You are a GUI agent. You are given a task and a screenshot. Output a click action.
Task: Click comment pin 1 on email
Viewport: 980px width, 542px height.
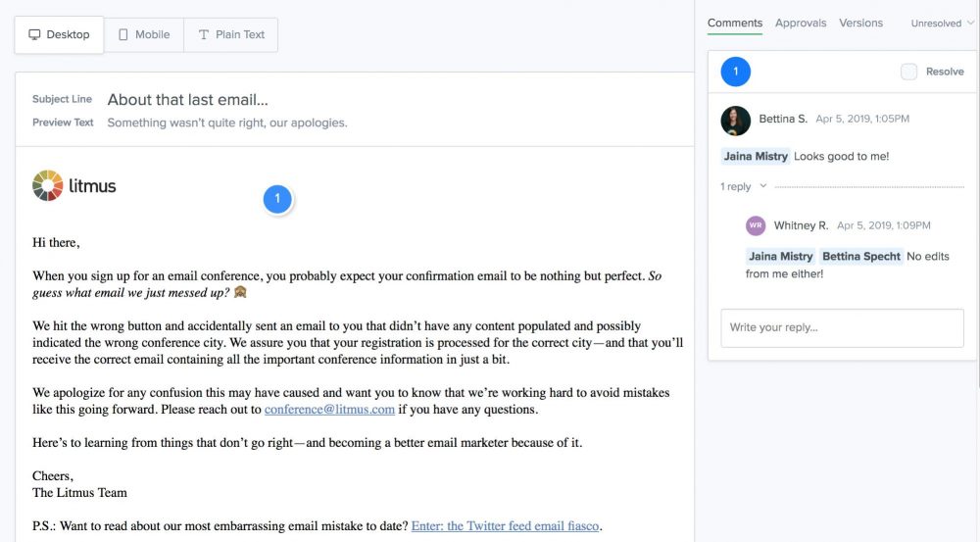tap(277, 199)
